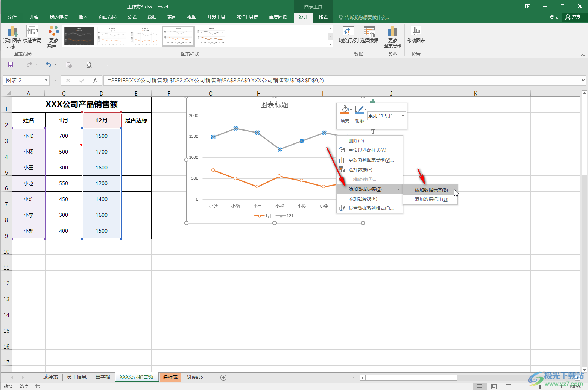Switch to sheet tab 成绩表
588x390 pixels.
[x=50, y=377]
